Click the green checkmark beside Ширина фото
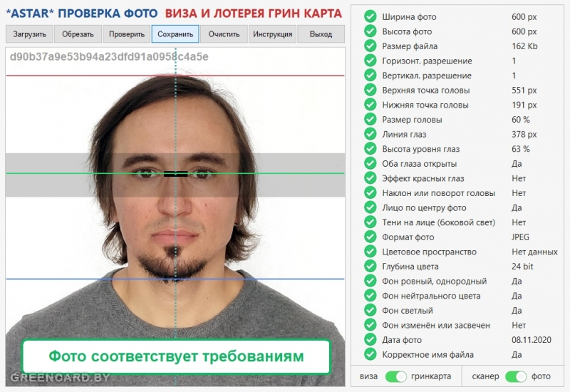570x392 pixels. coord(370,16)
